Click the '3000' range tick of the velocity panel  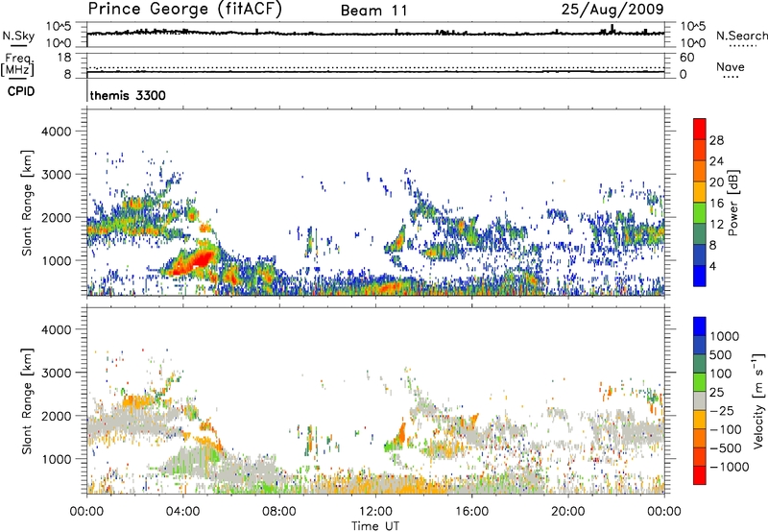pyautogui.click(x=57, y=373)
